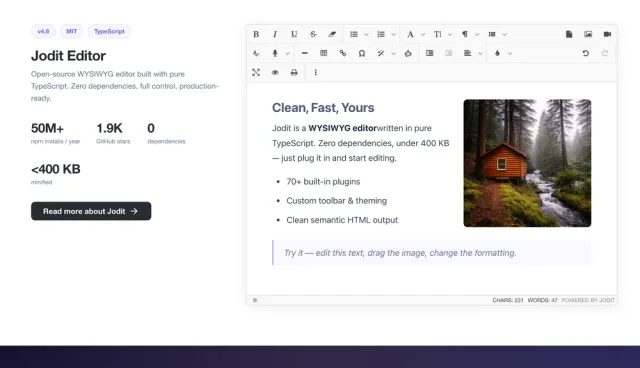Viewport: 640px width, 368px height.
Task: Click the microphone speech recognition icon
Action: (x=275, y=53)
